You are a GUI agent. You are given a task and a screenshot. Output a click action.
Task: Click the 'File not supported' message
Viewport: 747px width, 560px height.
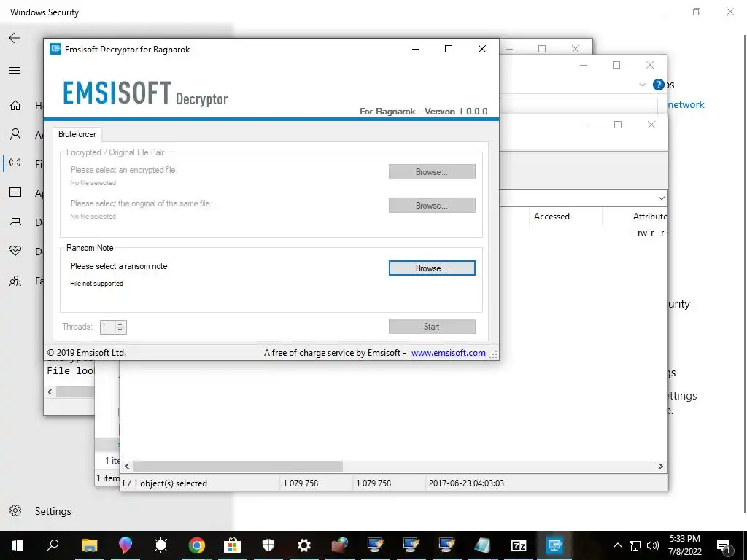tap(97, 284)
